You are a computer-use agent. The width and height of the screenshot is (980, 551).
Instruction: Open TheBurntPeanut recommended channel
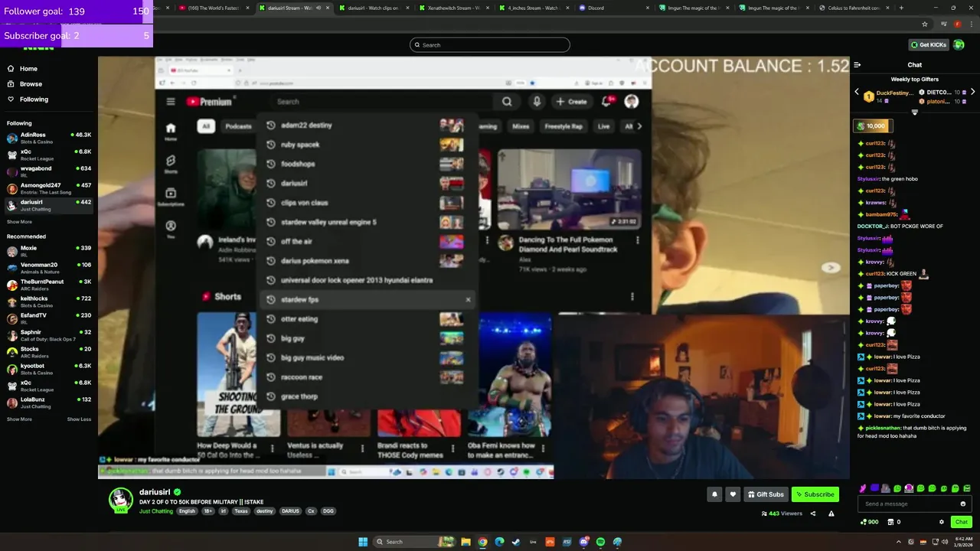(x=49, y=285)
